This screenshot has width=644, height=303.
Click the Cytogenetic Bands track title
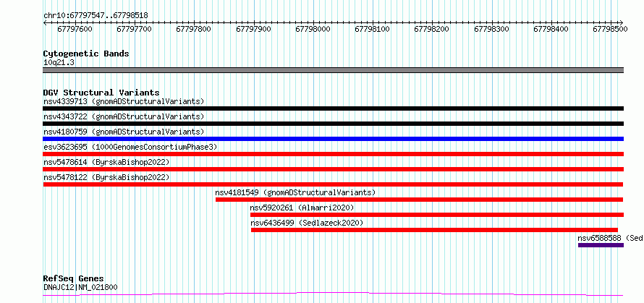(86, 54)
